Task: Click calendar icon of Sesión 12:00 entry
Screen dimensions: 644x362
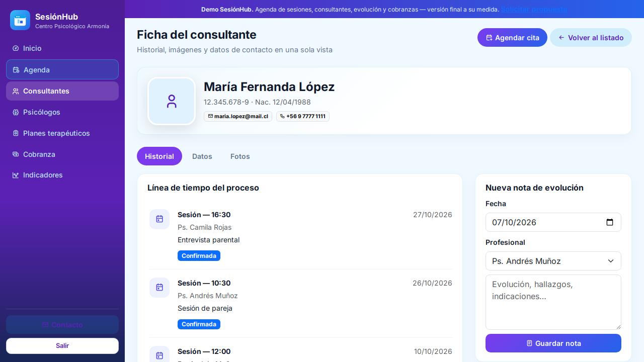Action: 159,354
